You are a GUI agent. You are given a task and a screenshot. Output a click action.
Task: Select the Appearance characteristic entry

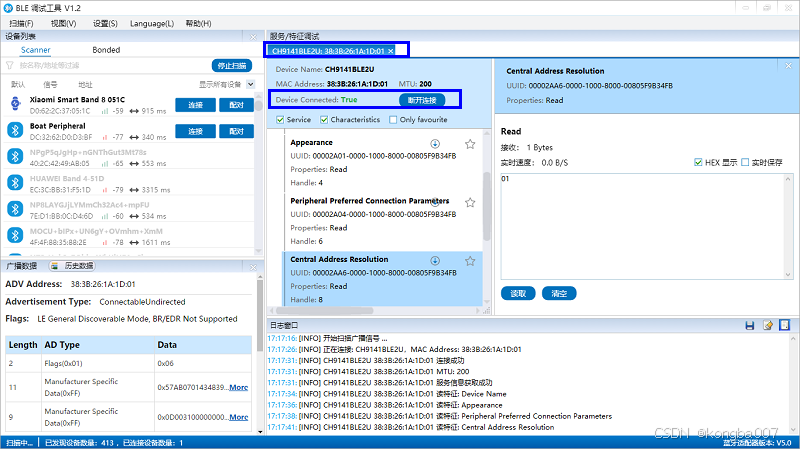click(x=383, y=162)
